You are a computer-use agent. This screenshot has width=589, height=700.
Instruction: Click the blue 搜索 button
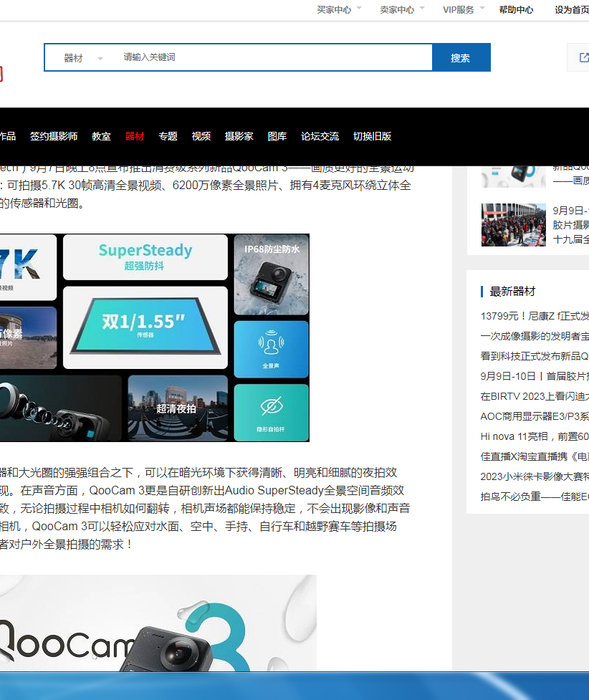point(461,57)
